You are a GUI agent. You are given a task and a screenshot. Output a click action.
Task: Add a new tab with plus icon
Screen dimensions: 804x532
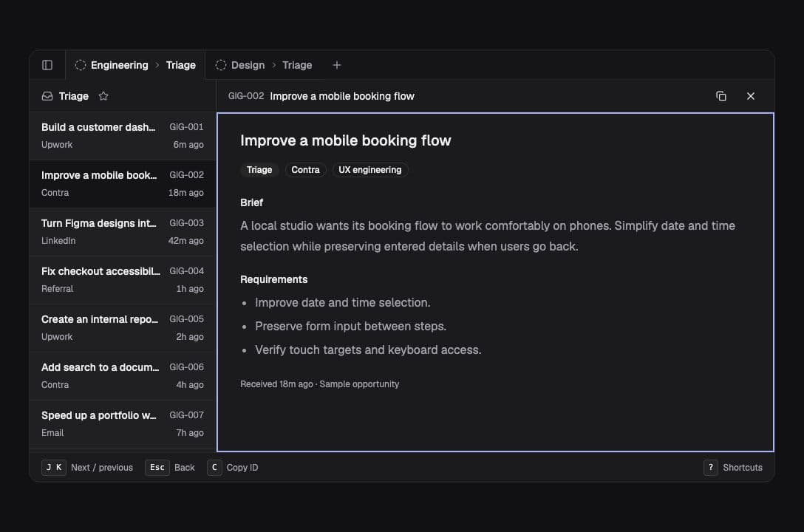pos(337,65)
